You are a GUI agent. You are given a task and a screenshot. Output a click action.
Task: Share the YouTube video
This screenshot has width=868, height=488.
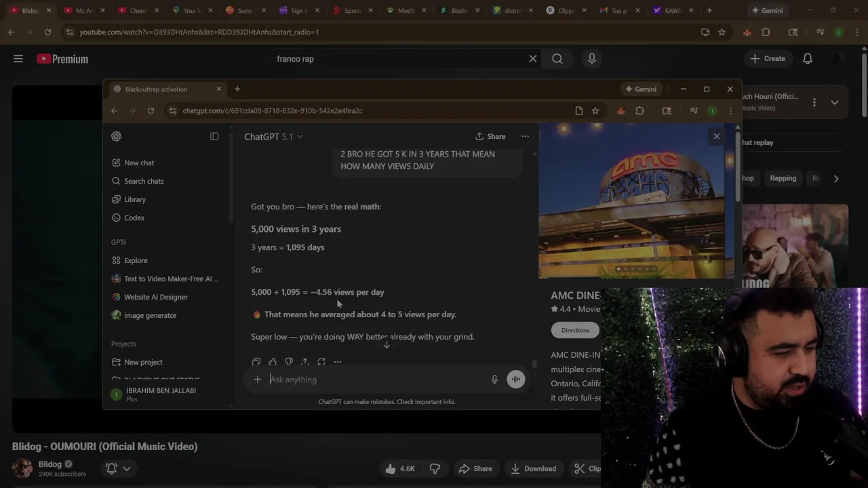pyautogui.click(x=475, y=468)
